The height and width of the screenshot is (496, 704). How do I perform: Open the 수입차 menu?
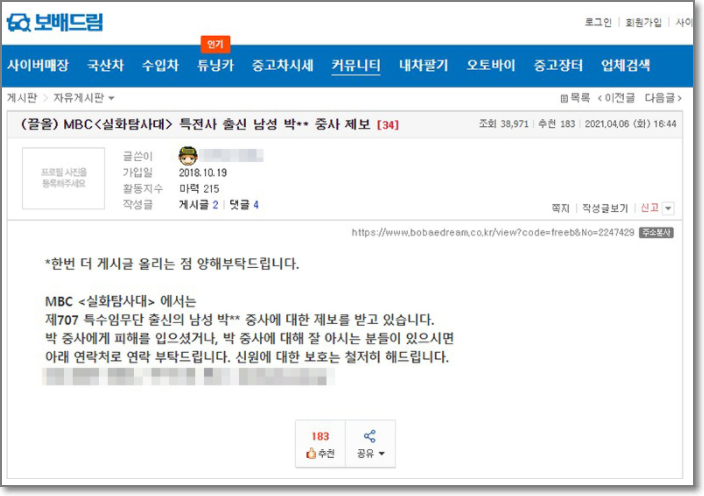[x=160, y=66]
